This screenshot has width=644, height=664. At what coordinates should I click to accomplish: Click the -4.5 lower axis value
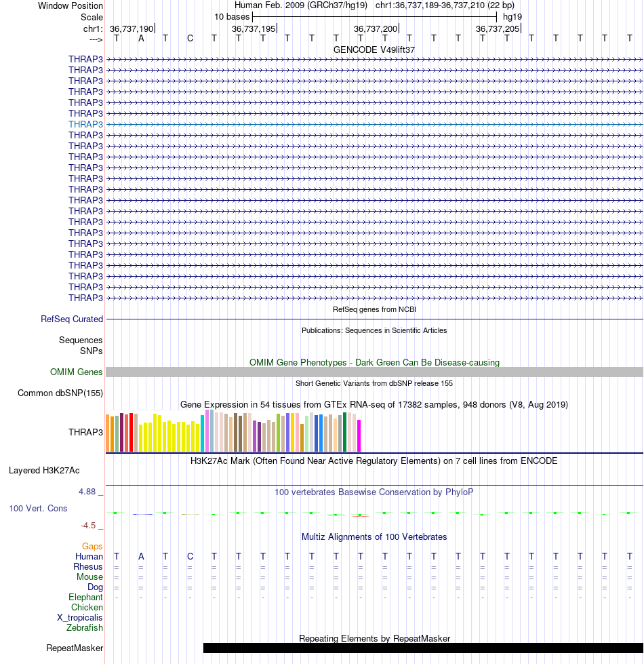point(88,526)
